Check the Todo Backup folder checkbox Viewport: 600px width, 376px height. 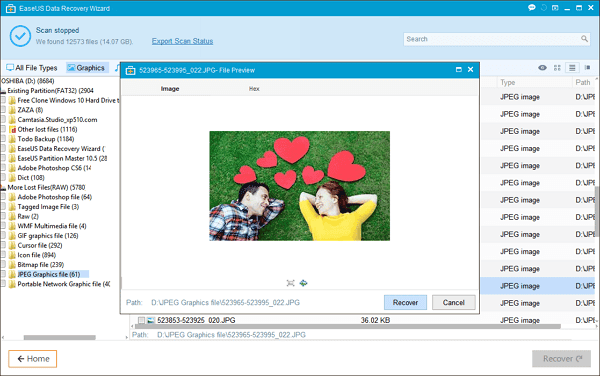coord(3,139)
